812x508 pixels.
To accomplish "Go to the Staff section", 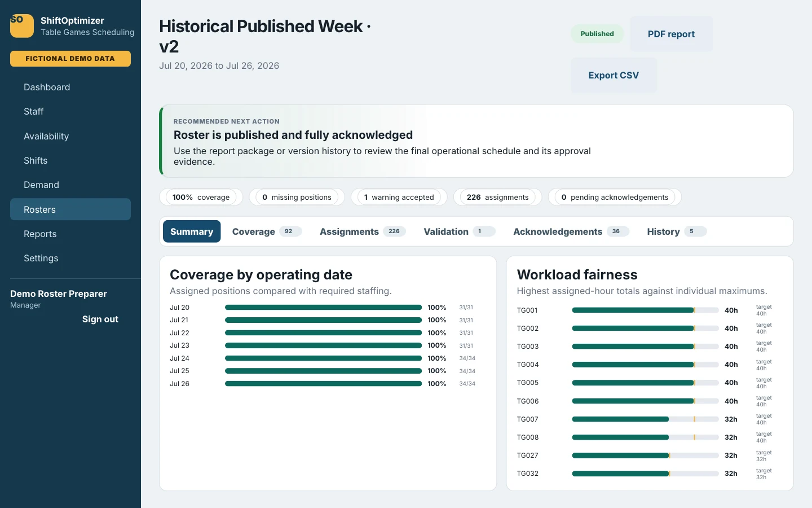I will (70, 111).
